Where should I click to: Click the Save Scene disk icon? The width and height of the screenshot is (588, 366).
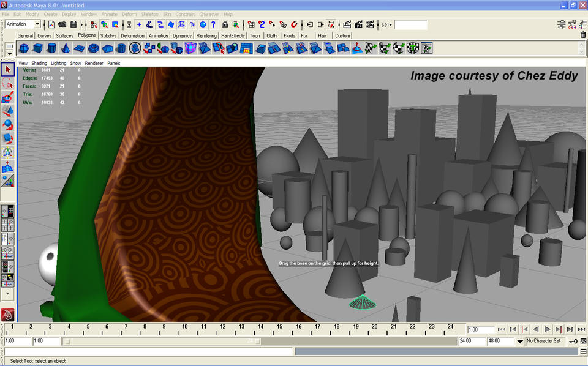pyautogui.click(x=73, y=24)
